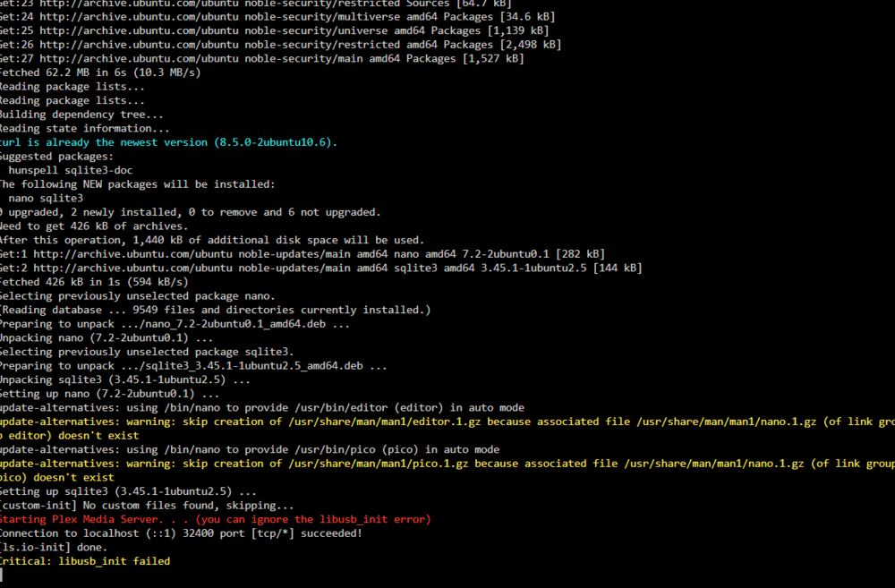Click 'The following NEW packages will be installed:' line
The image size is (895, 588).
coord(138,184)
